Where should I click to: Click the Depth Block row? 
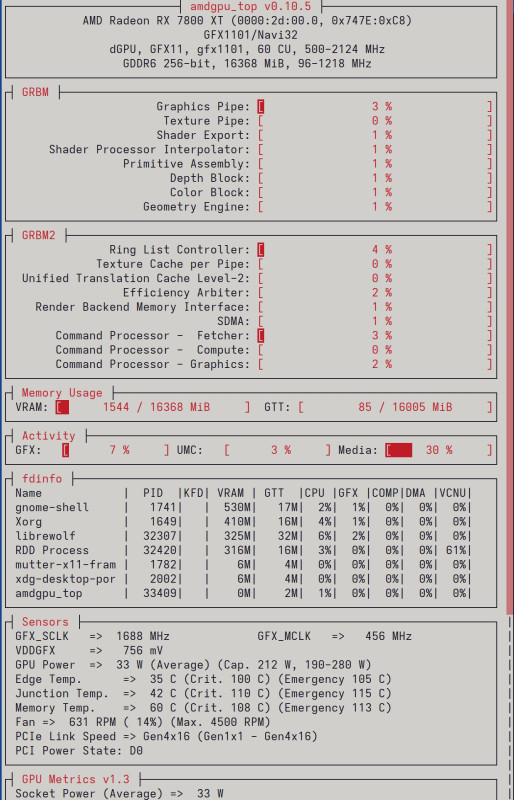tap(331, 178)
